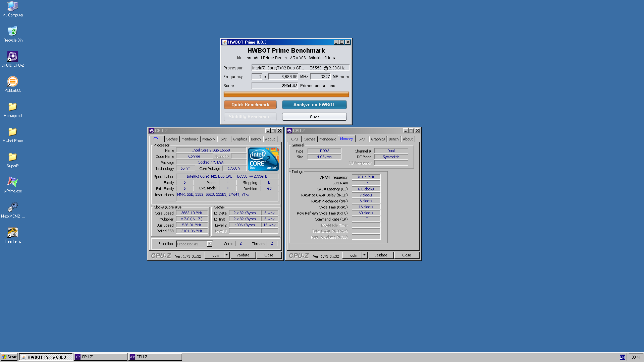
Task: Click the frequency field showing 3,686.06
Action: click(283, 77)
